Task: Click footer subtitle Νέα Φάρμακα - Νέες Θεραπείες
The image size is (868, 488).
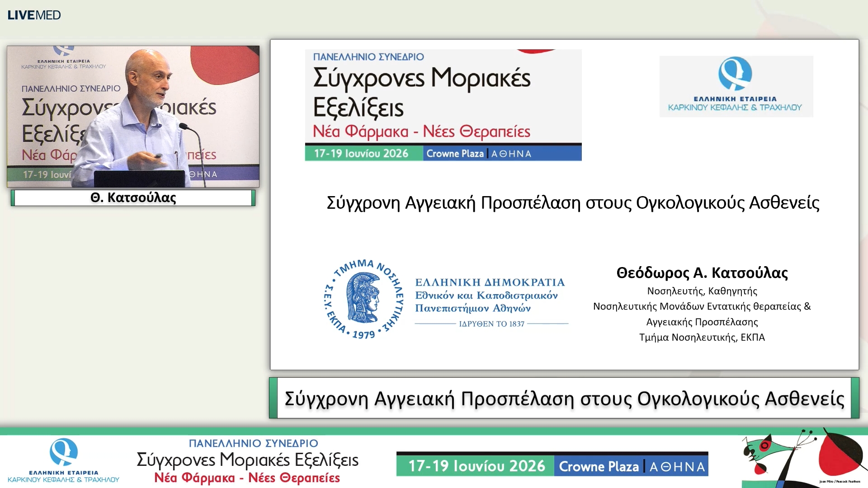Action: tap(247, 478)
